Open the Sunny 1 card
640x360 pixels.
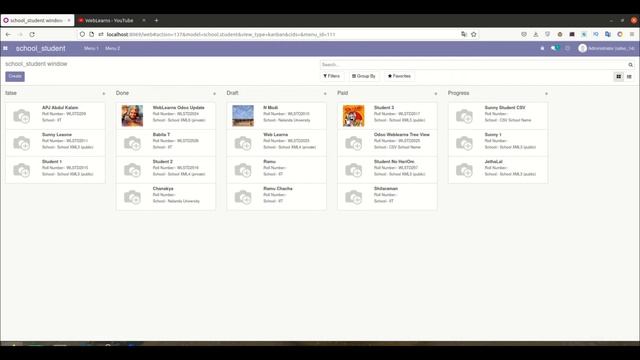pos(498,143)
